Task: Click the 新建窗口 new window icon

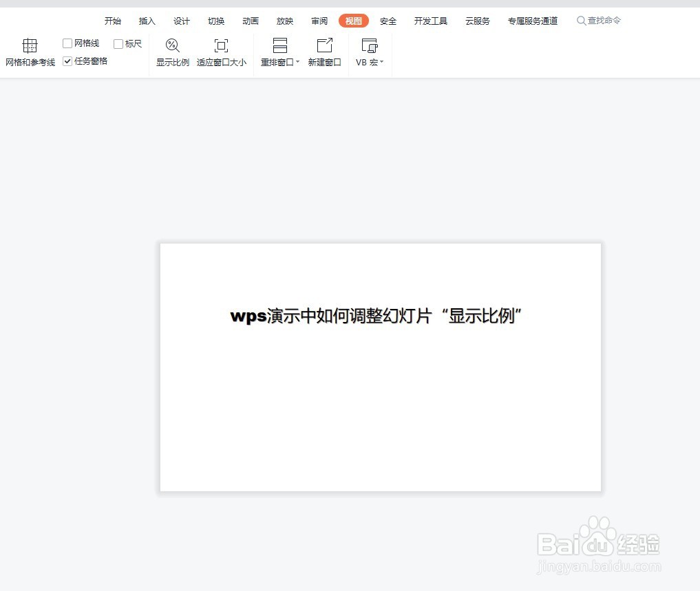Action: [x=325, y=45]
